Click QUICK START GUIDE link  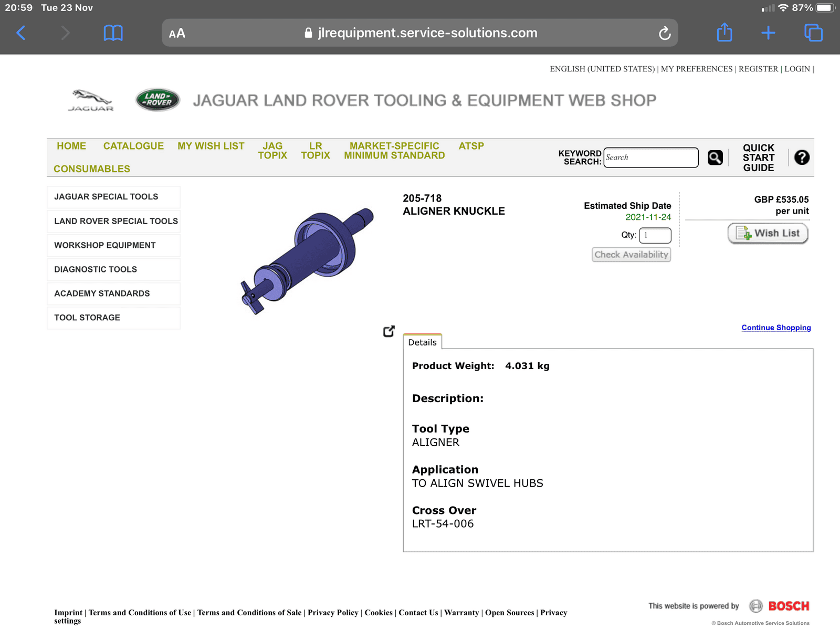pyautogui.click(x=759, y=157)
